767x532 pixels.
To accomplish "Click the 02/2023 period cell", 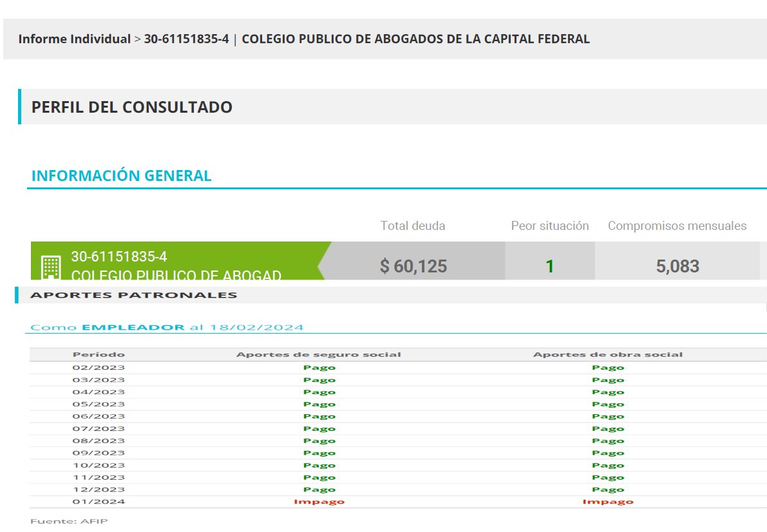I will (x=99, y=368).
